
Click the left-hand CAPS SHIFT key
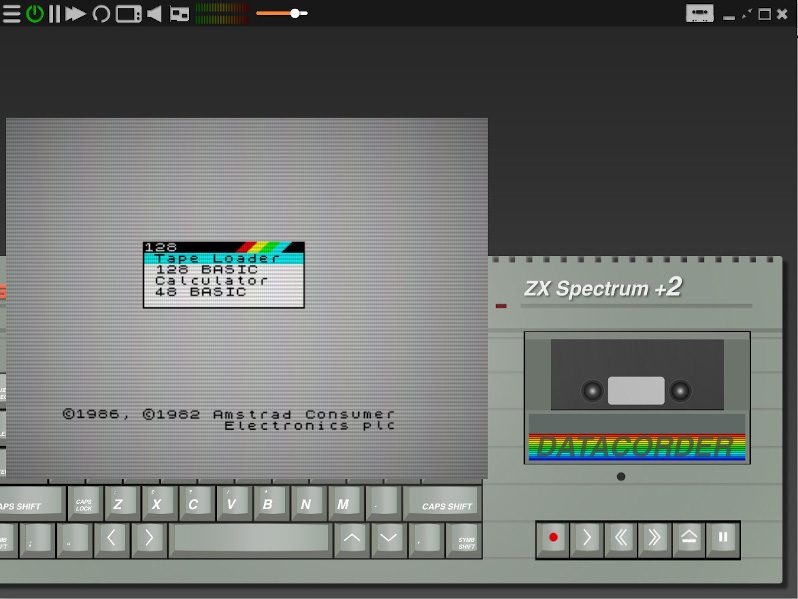coord(32,503)
